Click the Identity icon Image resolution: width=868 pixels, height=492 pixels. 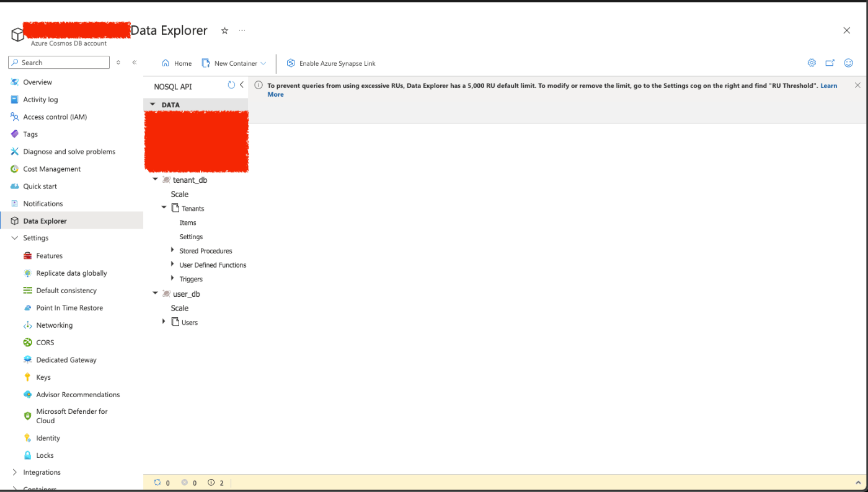pyautogui.click(x=27, y=437)
